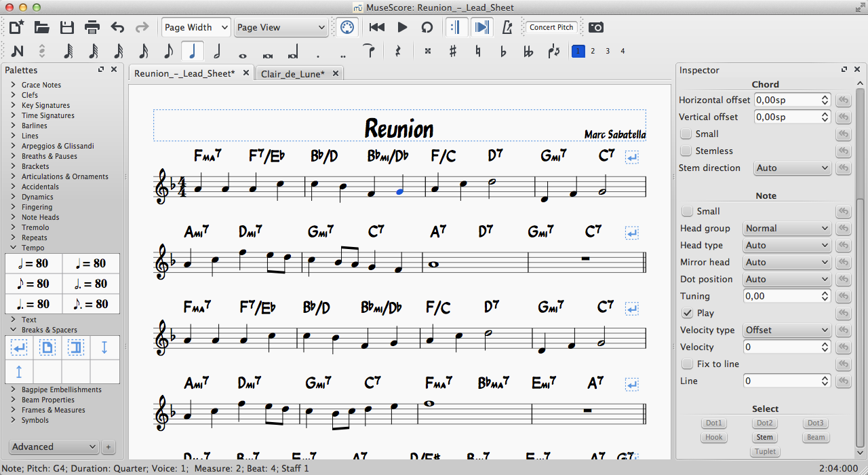Take a snapshot with camera icon
This screenshot has height=475, width=868.
pos(596,27)
